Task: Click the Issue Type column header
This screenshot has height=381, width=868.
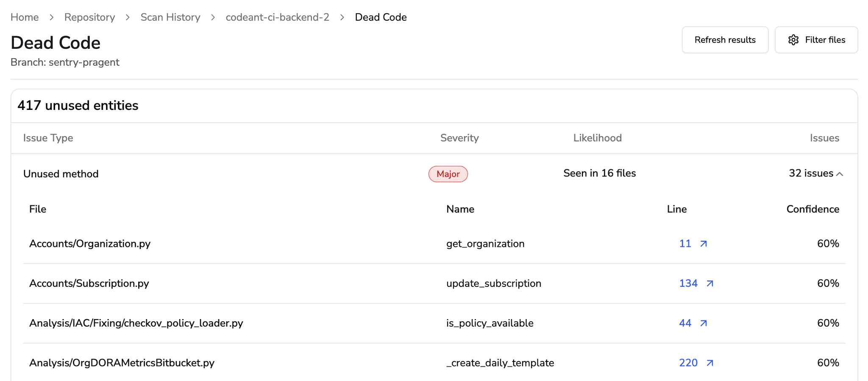Action: click(x=48, y=138)
